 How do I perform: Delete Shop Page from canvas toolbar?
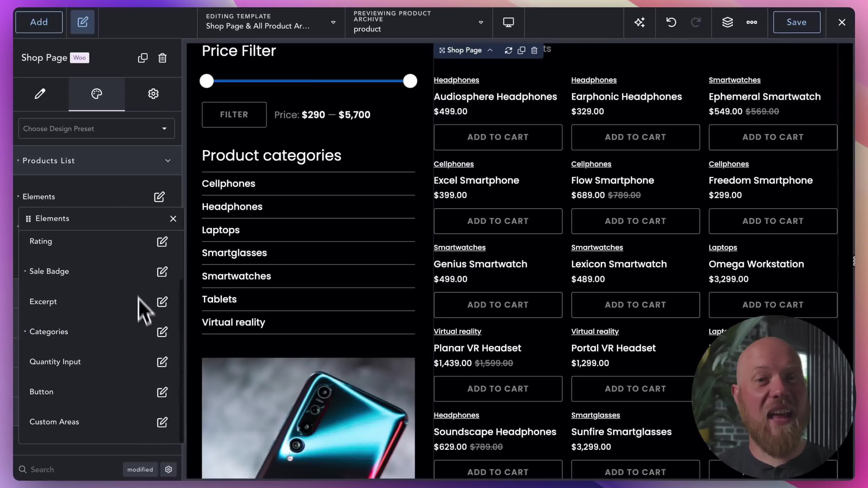[x=534, y=50]
